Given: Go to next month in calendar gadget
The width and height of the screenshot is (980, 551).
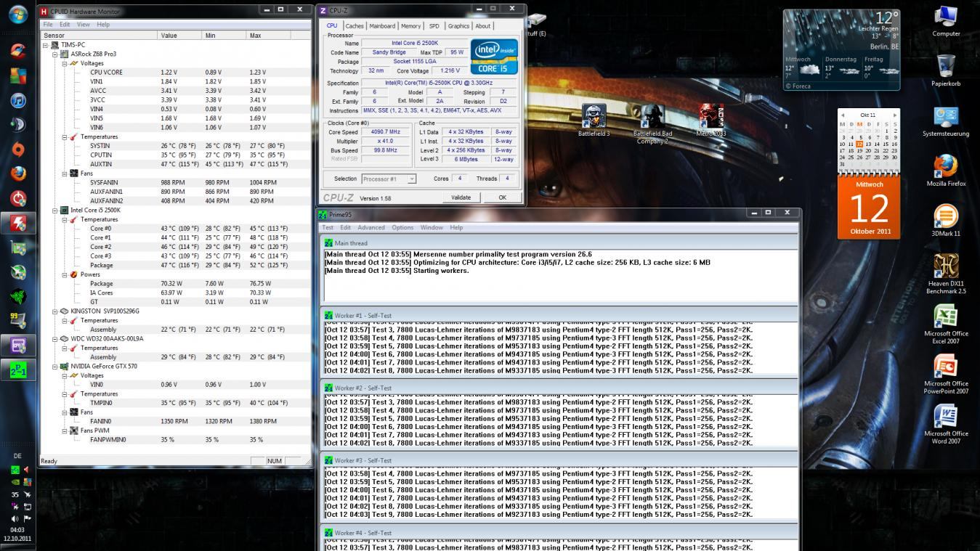Looking at the screenshot, I should point(895,115).
